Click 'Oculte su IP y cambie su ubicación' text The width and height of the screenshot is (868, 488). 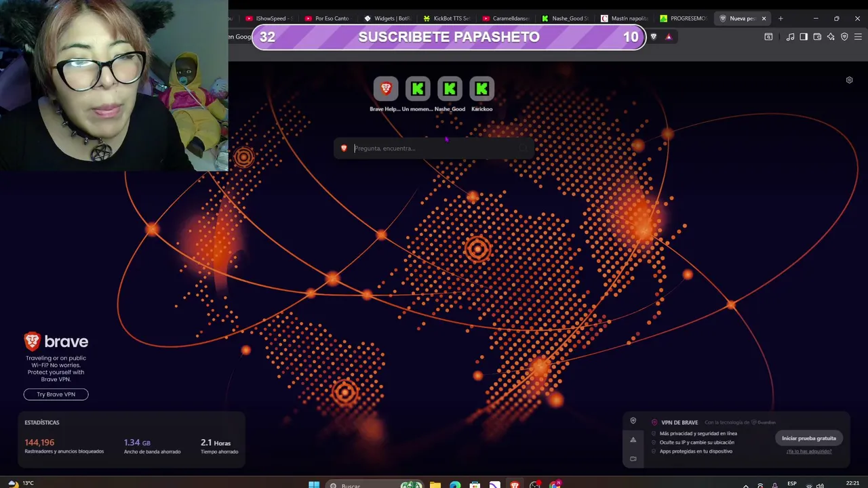point(696,443)
